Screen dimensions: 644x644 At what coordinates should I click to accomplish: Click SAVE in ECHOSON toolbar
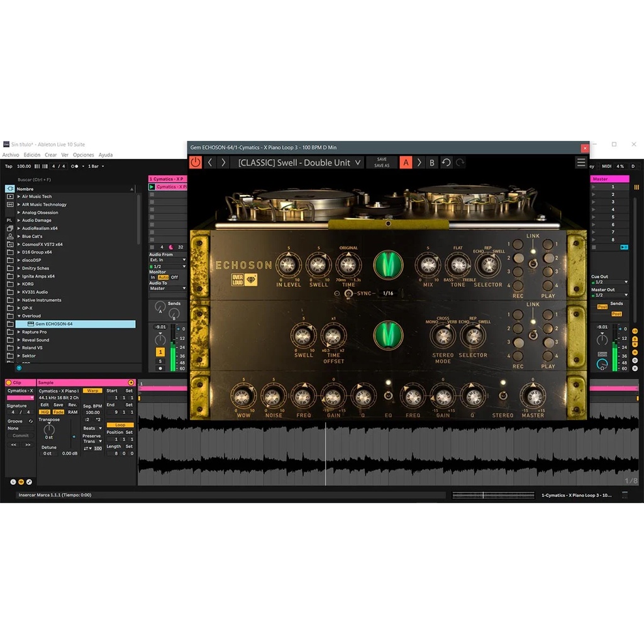click(x=382, y=159)
